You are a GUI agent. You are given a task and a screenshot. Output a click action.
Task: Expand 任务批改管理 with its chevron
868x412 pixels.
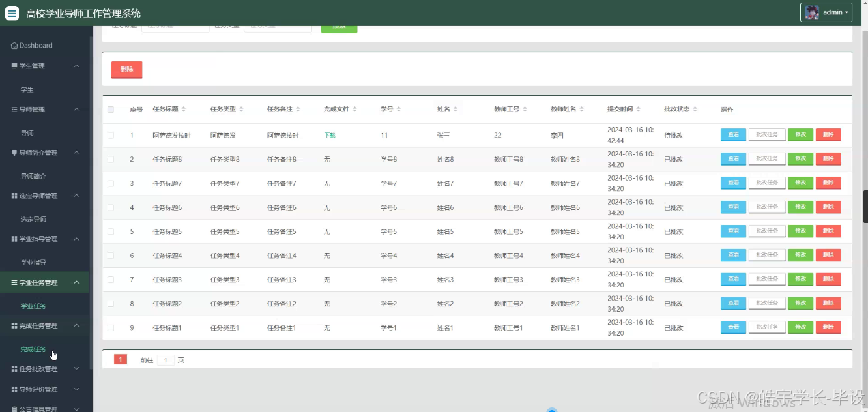coord(76,369)
